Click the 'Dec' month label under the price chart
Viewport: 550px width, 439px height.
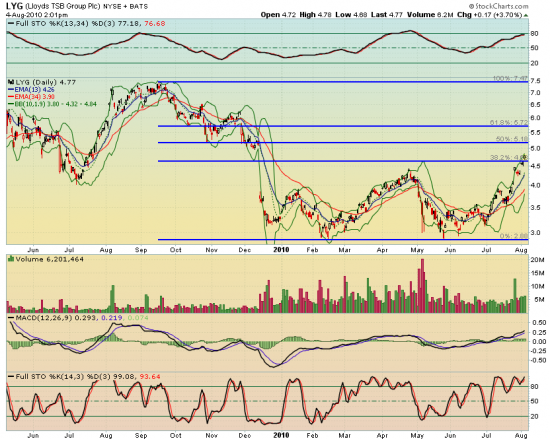tap(245, 250)
